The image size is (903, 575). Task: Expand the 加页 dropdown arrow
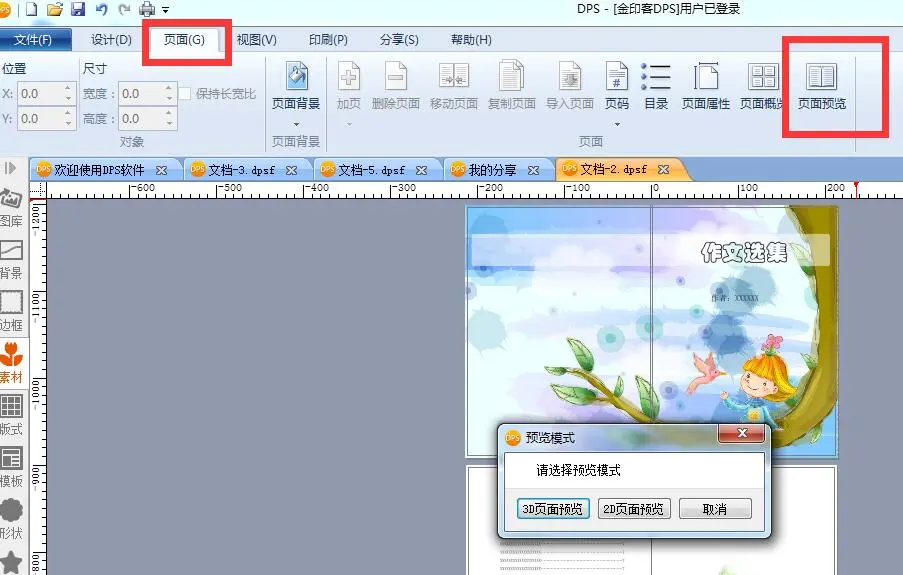tap(348, 123)
